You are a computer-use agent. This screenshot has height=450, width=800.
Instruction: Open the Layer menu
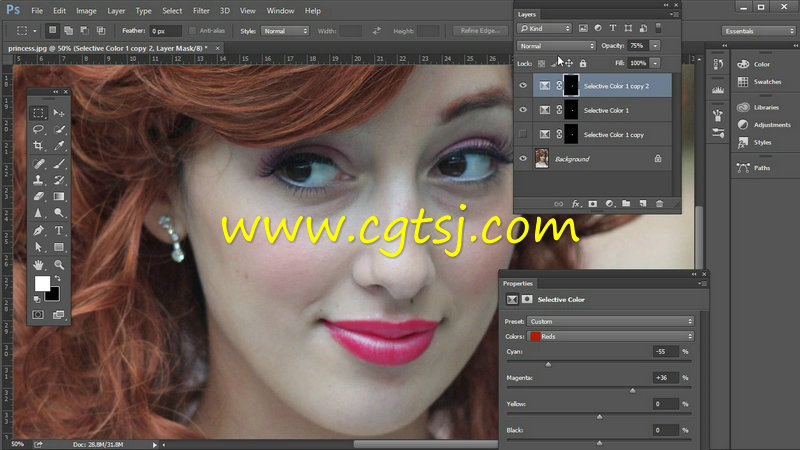(x=116, y=11)
